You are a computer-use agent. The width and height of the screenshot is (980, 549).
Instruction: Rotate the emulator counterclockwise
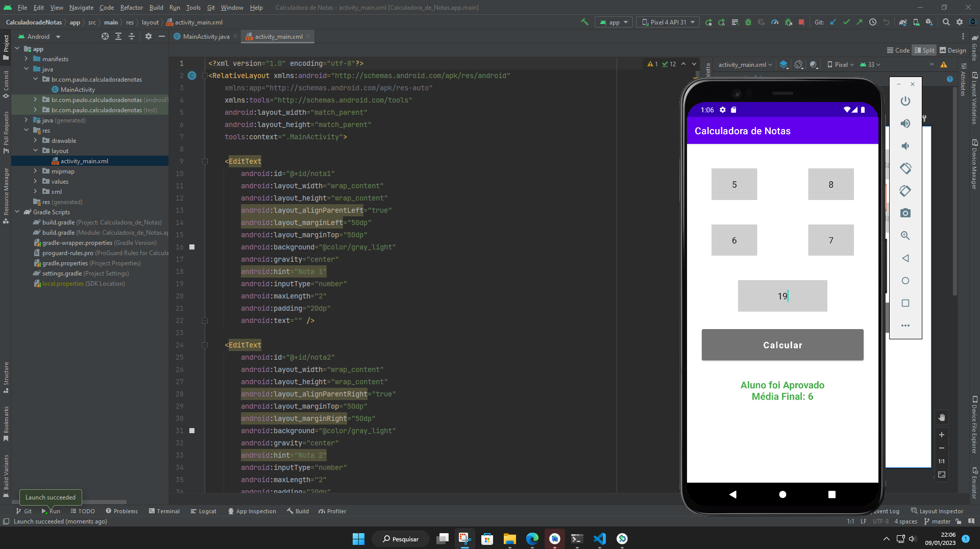click(906, 168)
